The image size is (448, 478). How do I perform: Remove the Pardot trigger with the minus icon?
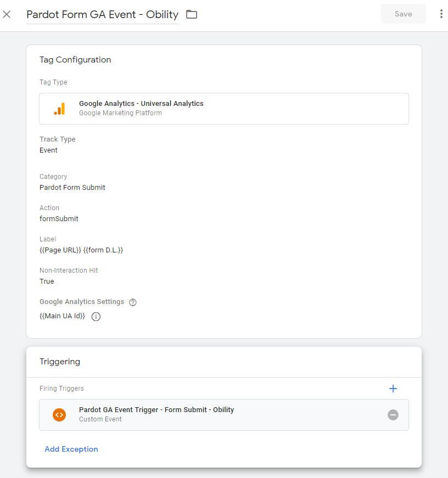pos(393,415)
